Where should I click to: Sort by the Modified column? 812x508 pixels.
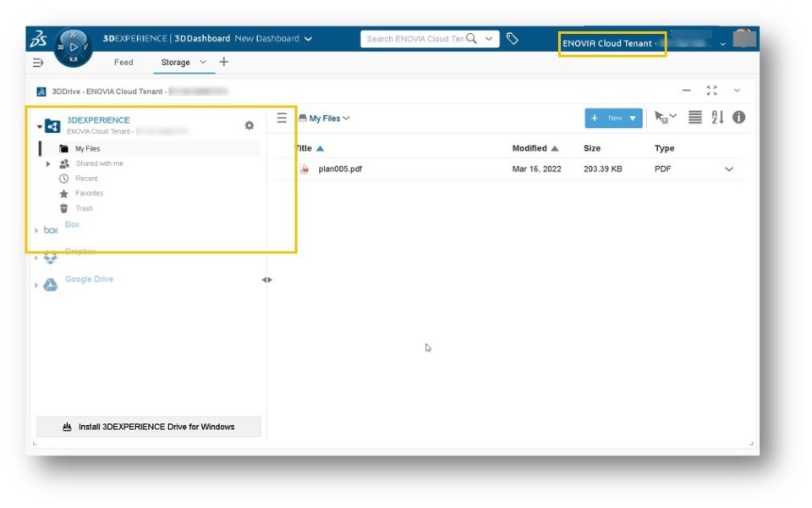(x=529, y=148)
